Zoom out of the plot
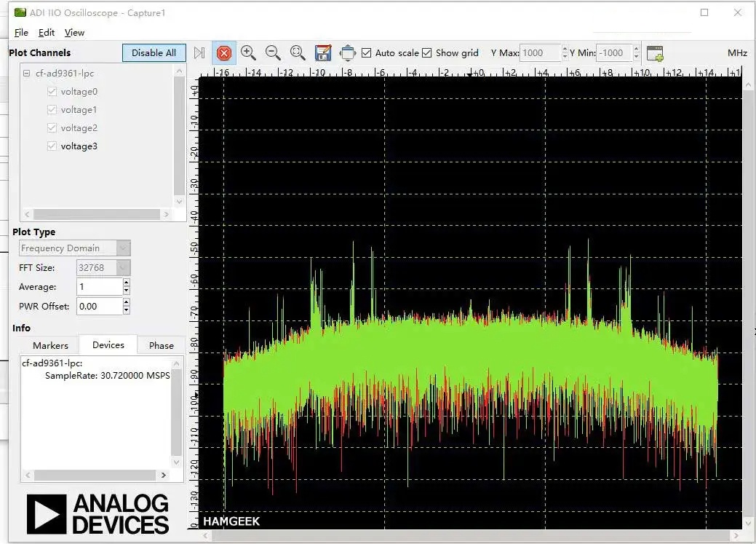756x544 pixels. 273,52
